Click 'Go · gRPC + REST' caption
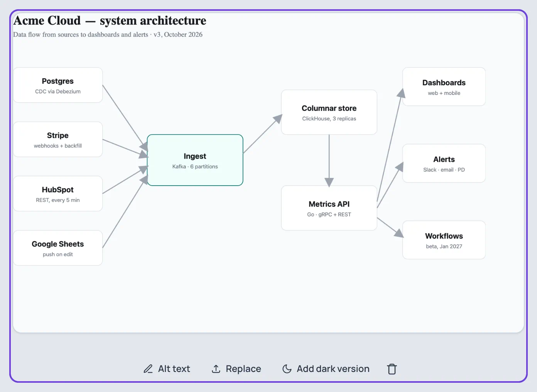Image resolution: width=537 pixels, height=392 pixels. pos(329,215)
